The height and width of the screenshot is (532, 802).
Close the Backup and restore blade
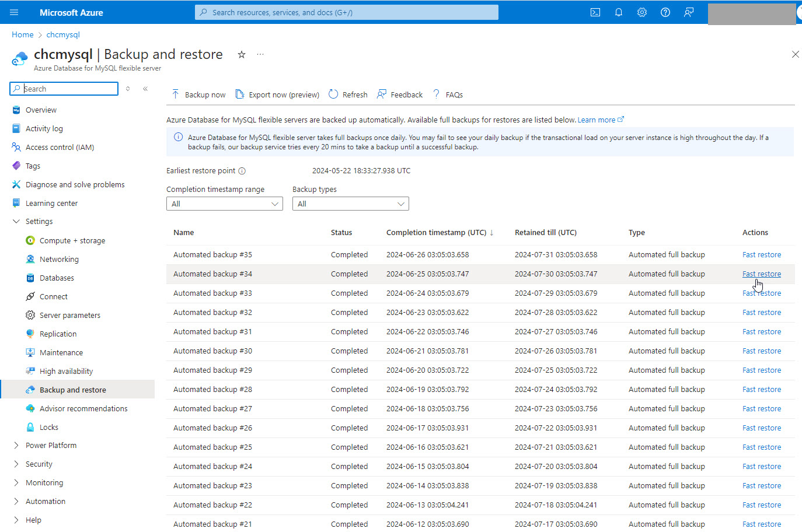pos(795,54)
